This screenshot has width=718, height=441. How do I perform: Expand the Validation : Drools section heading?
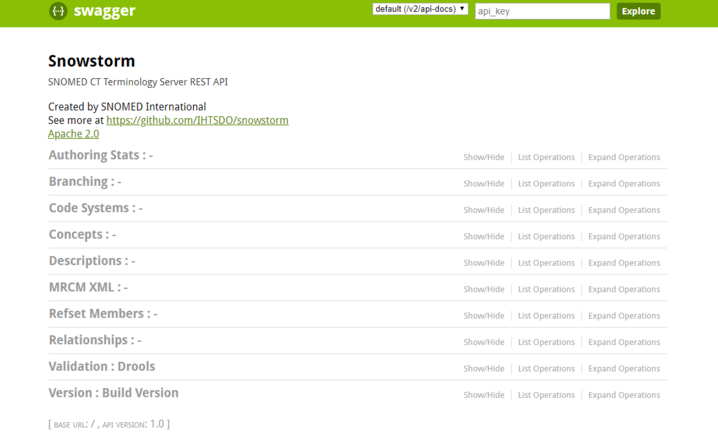pyautogui.click(x=102, y=367)
